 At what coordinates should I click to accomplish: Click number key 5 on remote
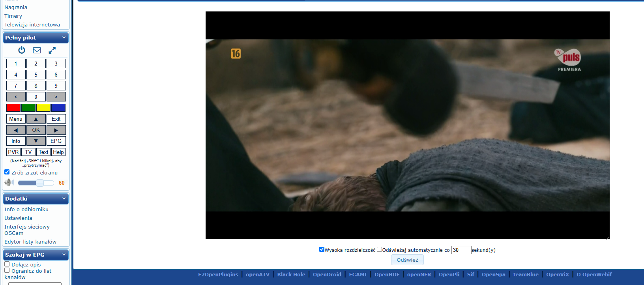pyautogui.click(x=36, y=75)
